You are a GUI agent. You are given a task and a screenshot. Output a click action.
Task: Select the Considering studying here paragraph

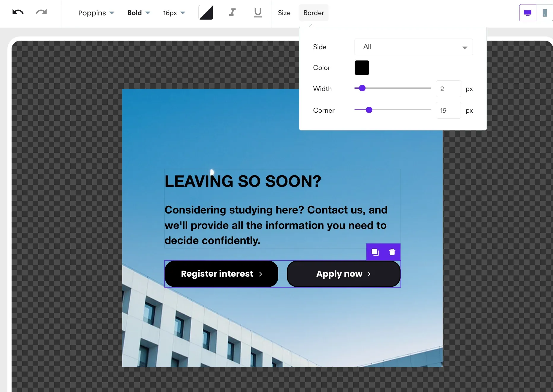[276, 225]
